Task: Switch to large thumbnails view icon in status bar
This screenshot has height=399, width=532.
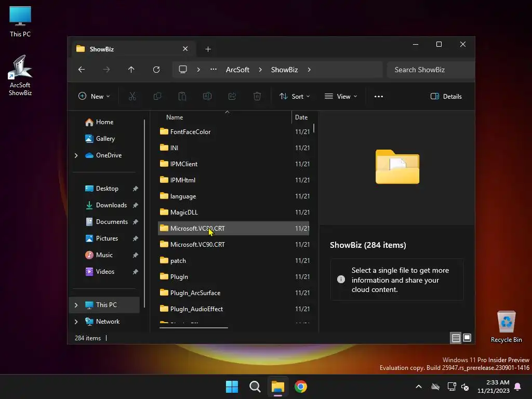Action: pyautogui.click(x=467, y=338)
